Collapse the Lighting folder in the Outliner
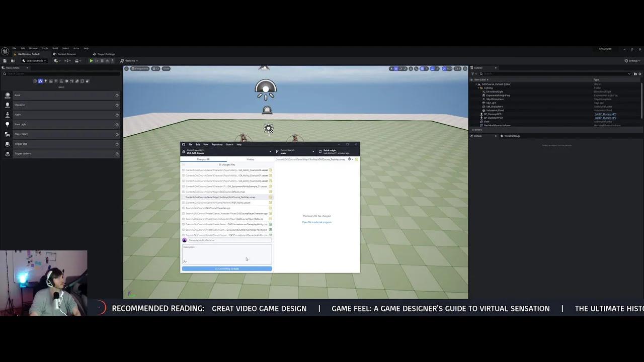The image size is (644, 362). pyautogui.click(x=478, y=88)
